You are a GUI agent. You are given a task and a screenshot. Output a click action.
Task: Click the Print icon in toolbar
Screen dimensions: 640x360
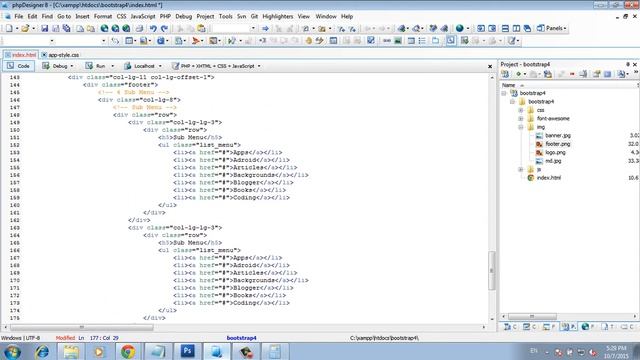(139, 28)
